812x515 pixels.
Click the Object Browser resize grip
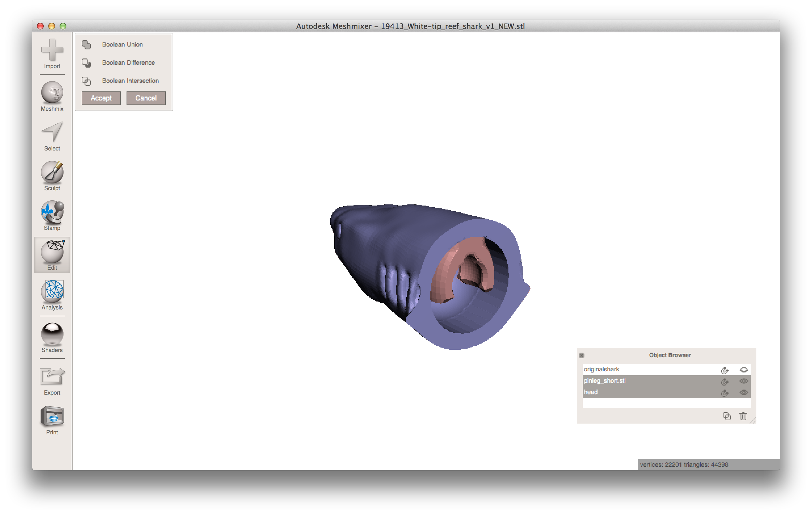point(753,420)
